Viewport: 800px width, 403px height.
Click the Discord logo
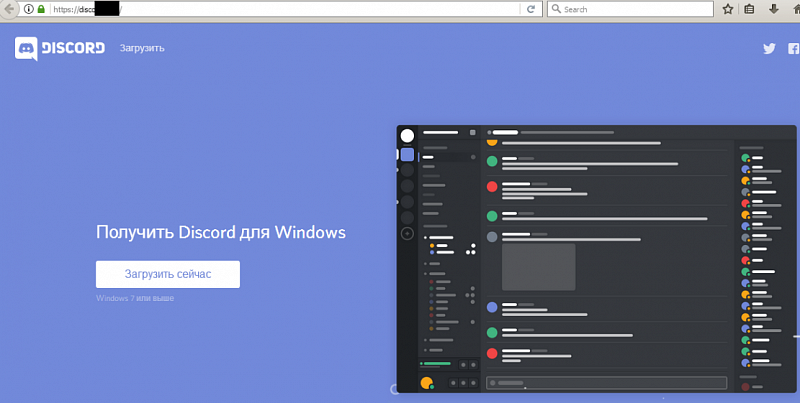(60, 48)
